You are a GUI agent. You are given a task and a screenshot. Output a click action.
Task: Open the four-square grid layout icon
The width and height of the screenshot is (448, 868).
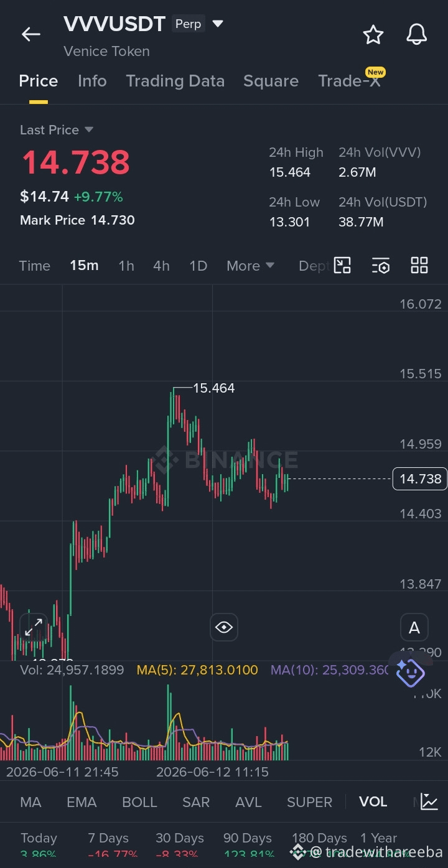pyautogui.click(x=419, y=265)
